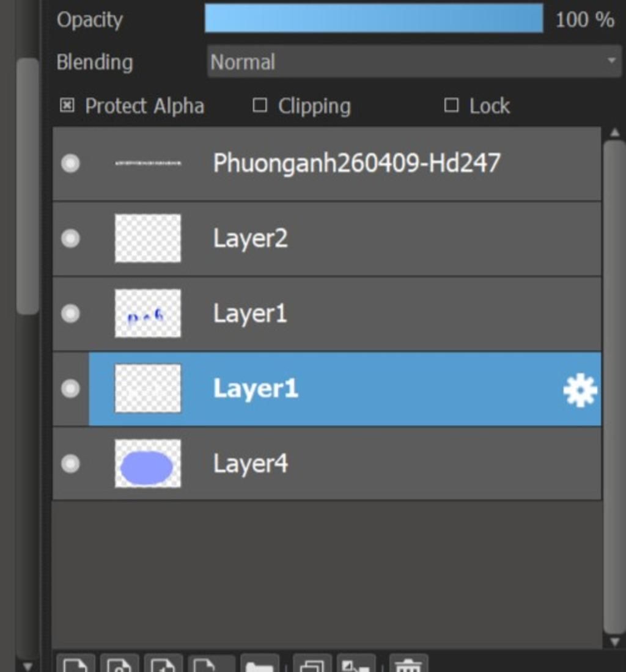The height and width of the screenshot is (672, 626).
Task: Uncheck the Protect Alpha checkbox
Action: (x=67, y=105)
